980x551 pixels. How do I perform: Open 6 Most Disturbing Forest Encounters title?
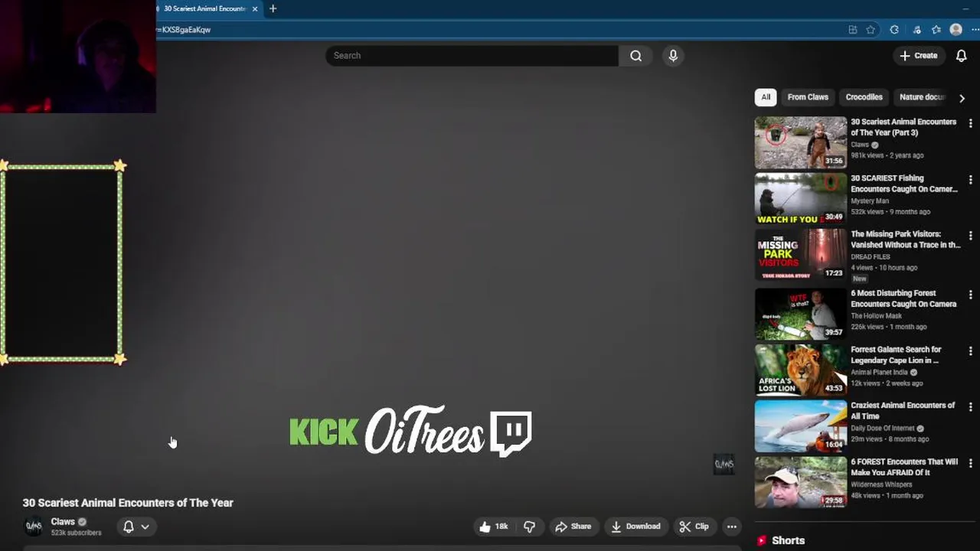coord(903,298)
